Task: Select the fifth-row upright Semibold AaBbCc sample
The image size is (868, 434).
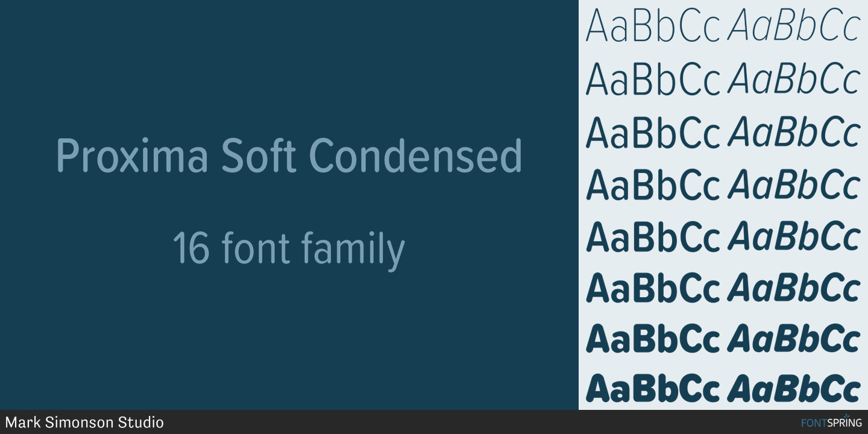Action: (653, 237)
